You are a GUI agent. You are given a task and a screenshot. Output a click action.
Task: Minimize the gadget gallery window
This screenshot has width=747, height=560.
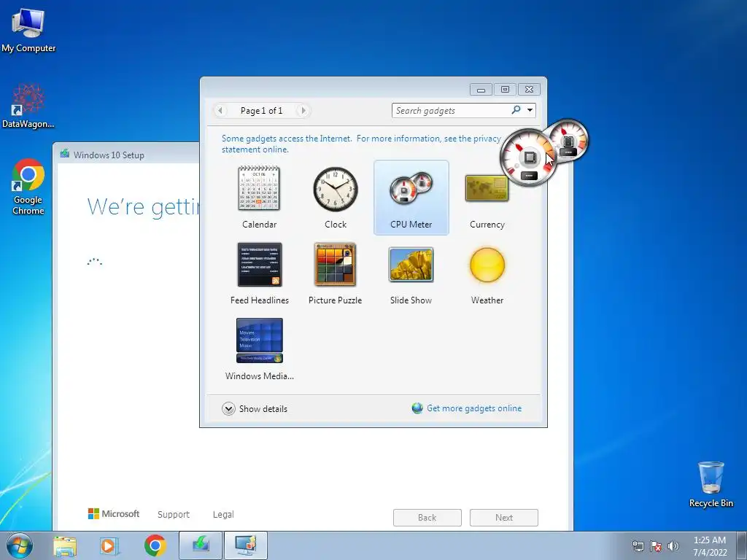[481, 90]
